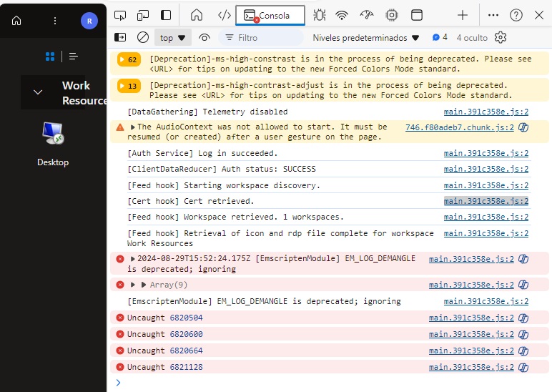Collapse the Work Resources group
Screen dimensions: 552x392
pos(38,92)
